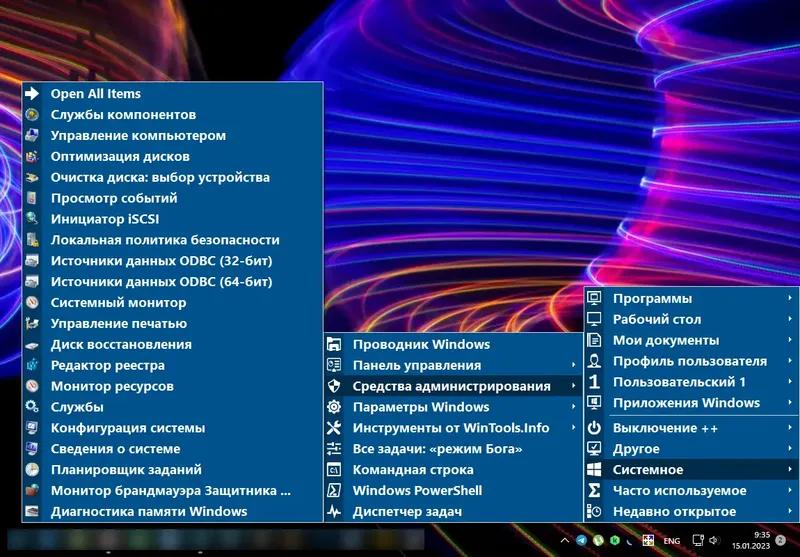
Task: Expand the Параметры Windows submenu arrow
Action: tap(573, 407)
